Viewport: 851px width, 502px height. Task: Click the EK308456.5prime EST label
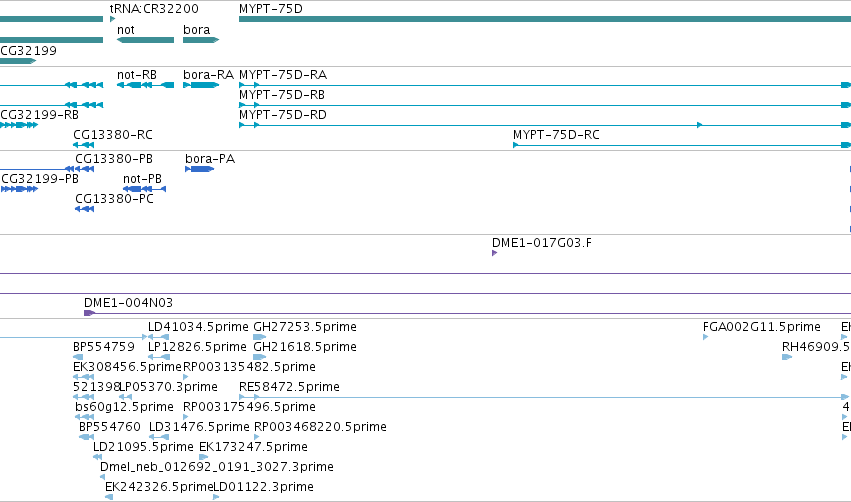click(x=127, y=367)
